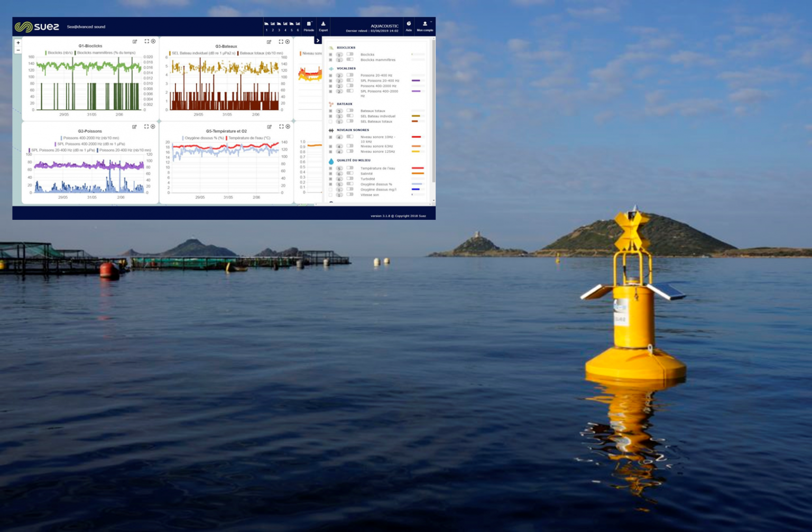Select chart layout 6 in toolbar

298,24
